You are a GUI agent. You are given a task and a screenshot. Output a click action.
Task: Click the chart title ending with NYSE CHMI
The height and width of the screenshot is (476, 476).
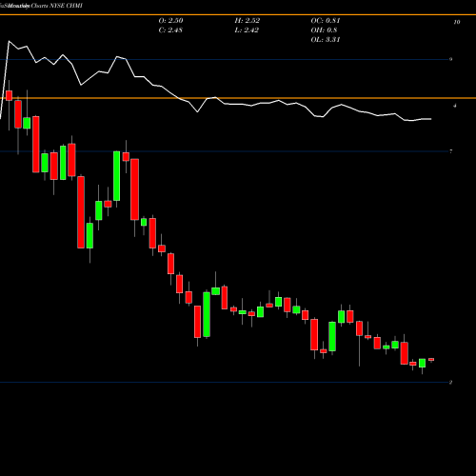click(x=41, y=6)
